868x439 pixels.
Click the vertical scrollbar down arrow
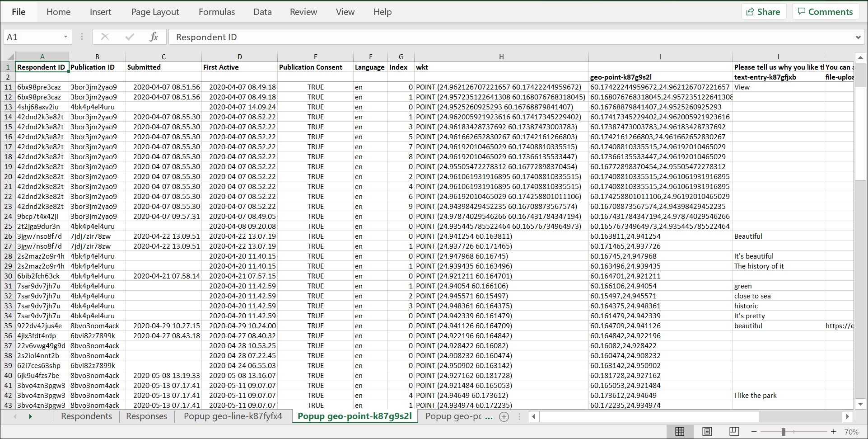(860, 404)
